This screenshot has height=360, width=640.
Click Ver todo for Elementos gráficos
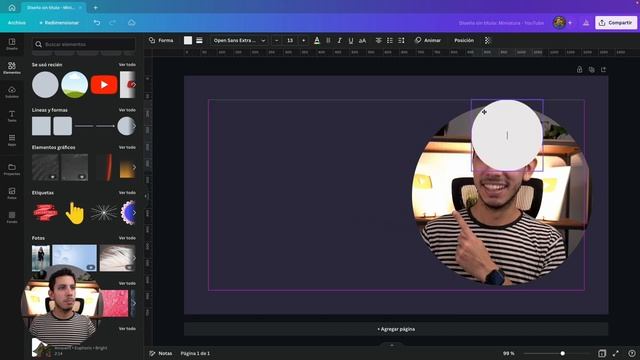click(127, 147)
